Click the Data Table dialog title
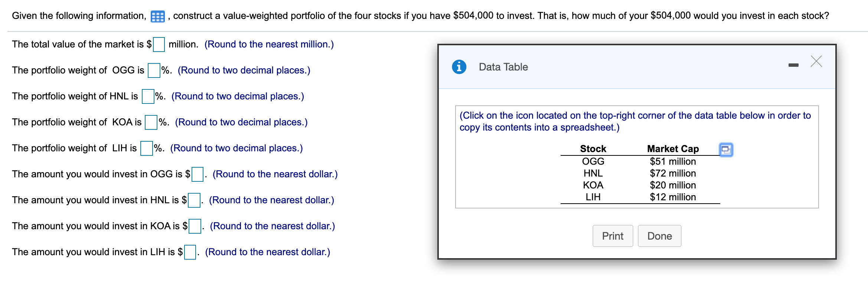Viewport: 868px width, 296px height. click(x=503, y=67)
